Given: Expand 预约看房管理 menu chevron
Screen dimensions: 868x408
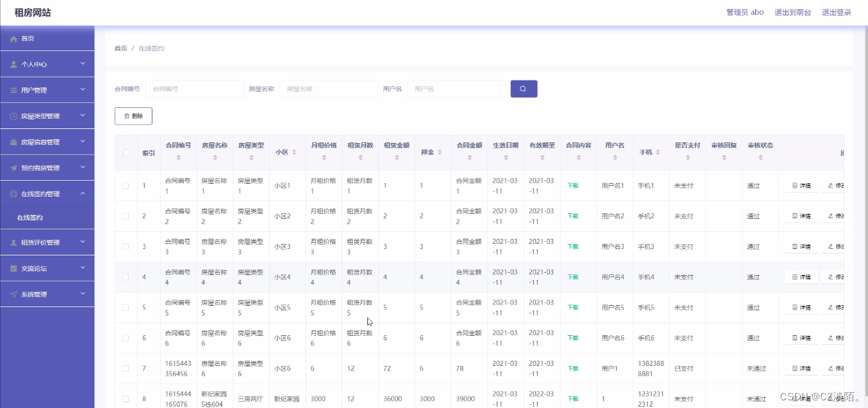Looking at the screenshot, I should (83, 168).
